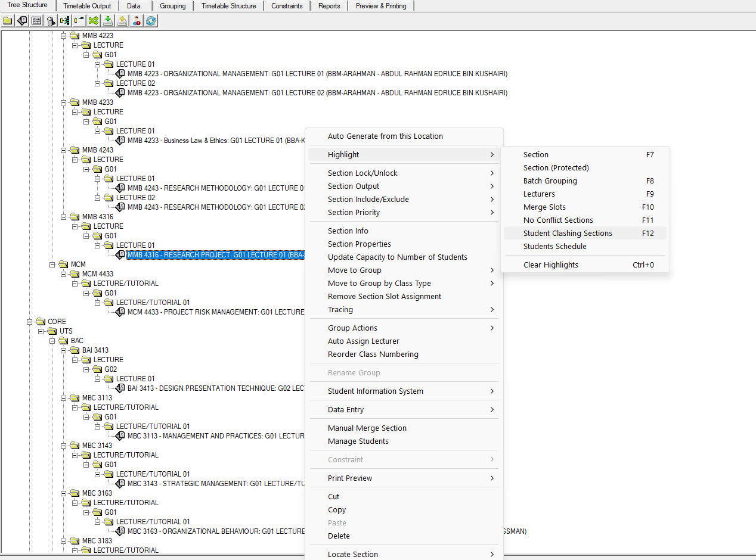756x560 pixels.
Task: Click Delete in the context menu
Action: tap(404, 536)
